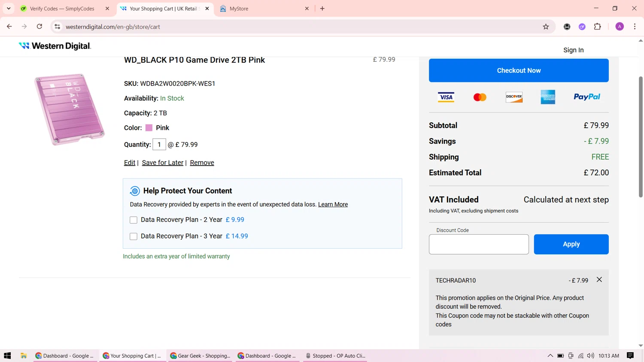The image size is (644, 362).
Task: Enable Data Recovery Plan - 3 Year
Action: tap(134, 236)
